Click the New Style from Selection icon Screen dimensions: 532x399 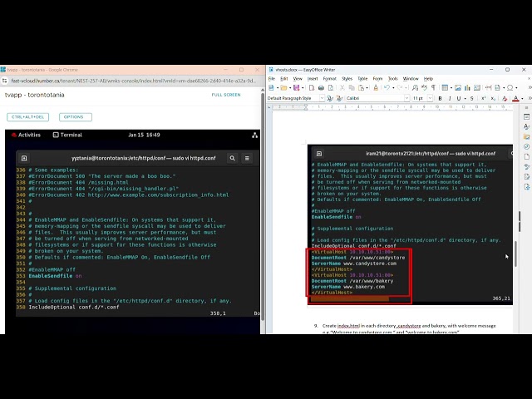(x=339, y=98)
